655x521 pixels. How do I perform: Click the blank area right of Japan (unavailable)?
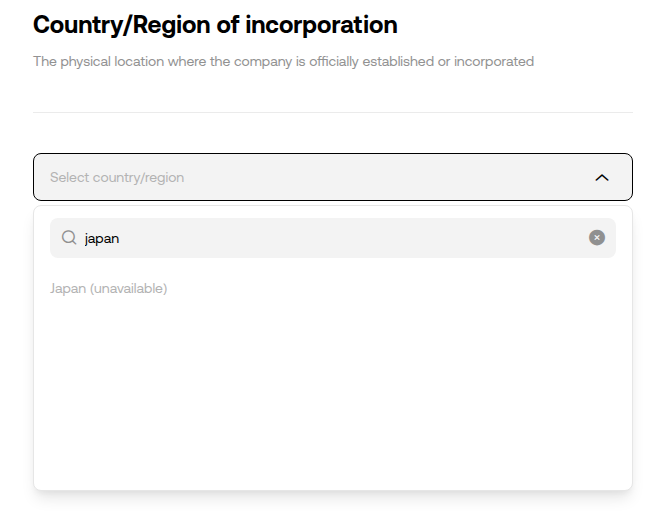[x=397, y=288]
